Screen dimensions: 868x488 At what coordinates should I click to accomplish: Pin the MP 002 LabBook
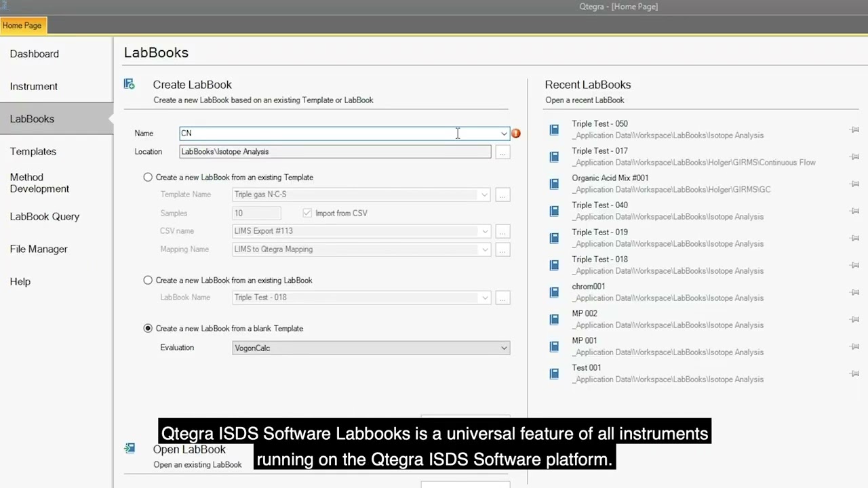click(x=854, y=319)
